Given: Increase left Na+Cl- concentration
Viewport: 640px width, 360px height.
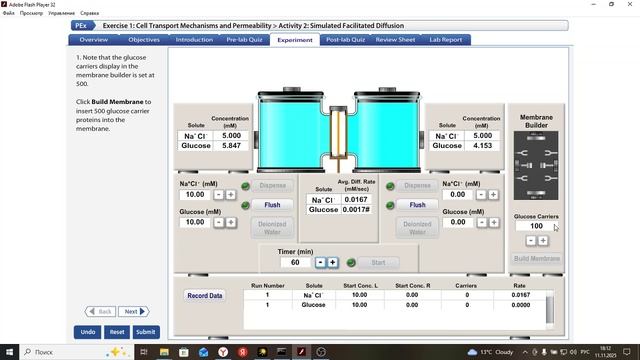Looking at the screenshot, I should [x=231, y=195].
